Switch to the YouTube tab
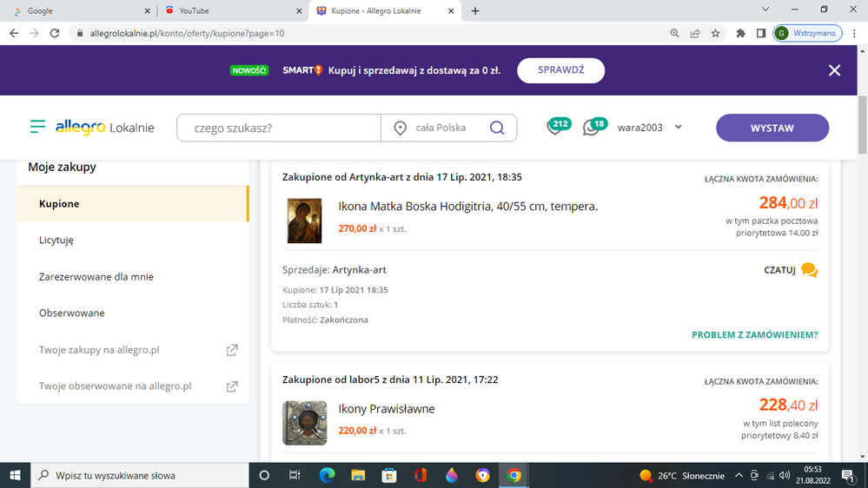868x488 pixels. tap(233, 10)
